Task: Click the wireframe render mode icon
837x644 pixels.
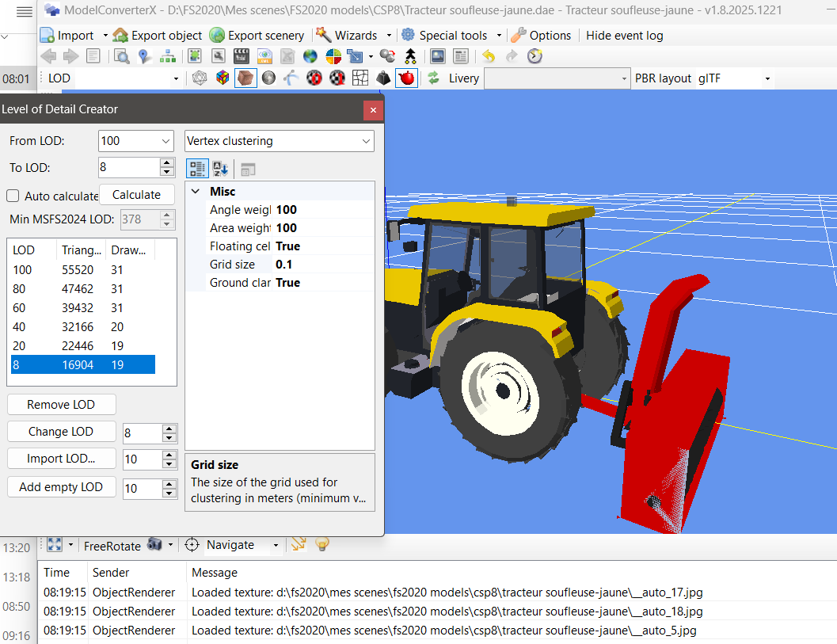Action: (199, 78)
